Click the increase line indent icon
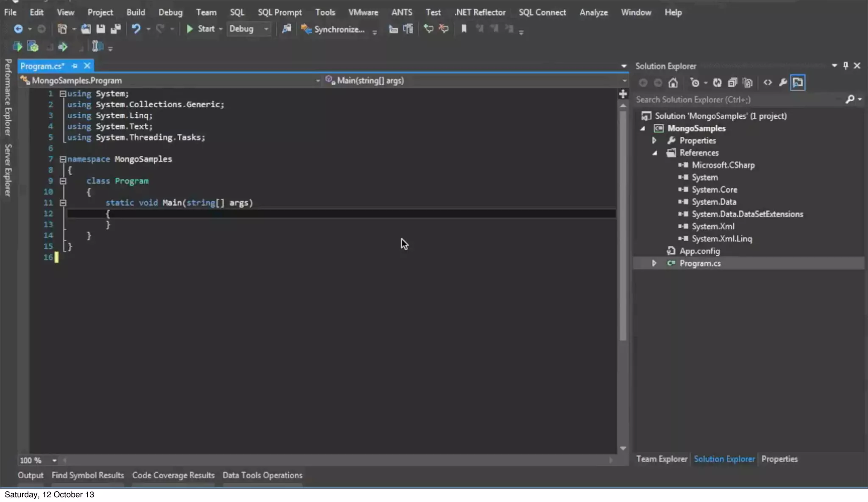The image size is (868, 502). tap(408, 29)
